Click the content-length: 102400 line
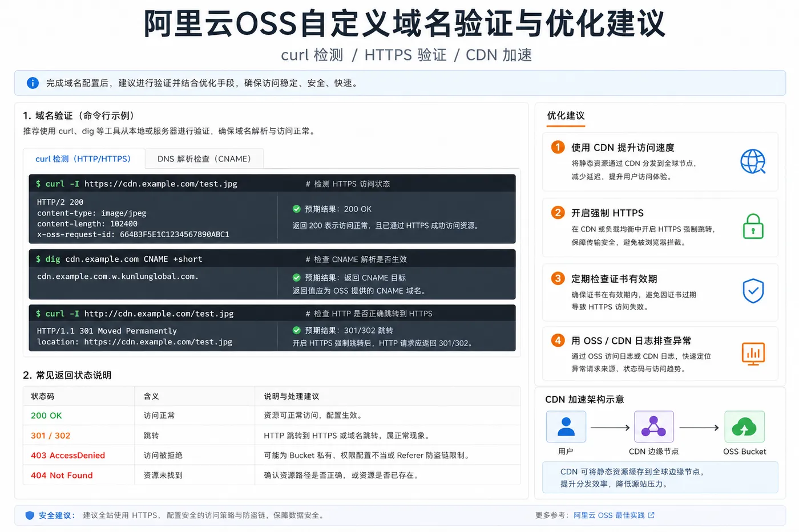The image size is (799, 532). [x=87, y=224]
